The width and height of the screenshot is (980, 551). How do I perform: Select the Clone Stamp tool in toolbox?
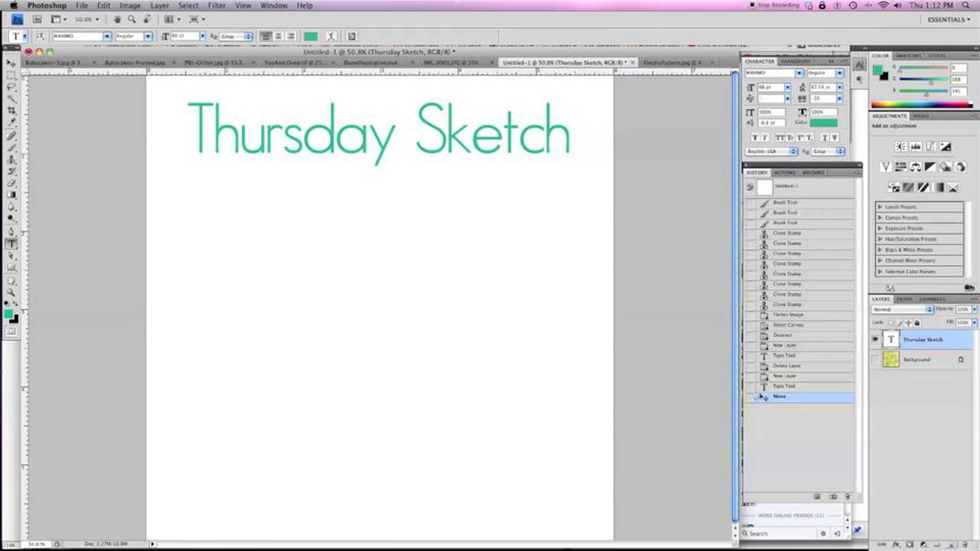coord(11,160)
